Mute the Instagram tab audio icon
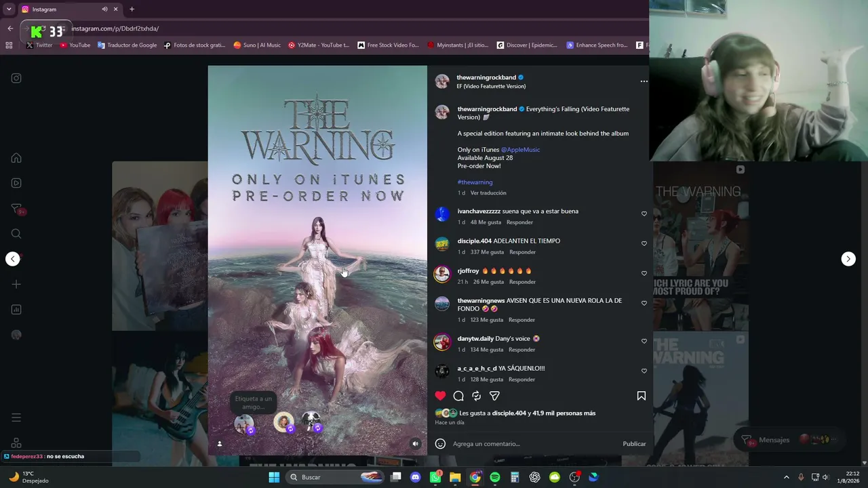The width and height of the screenshot is (868, 488). [104, 9]
